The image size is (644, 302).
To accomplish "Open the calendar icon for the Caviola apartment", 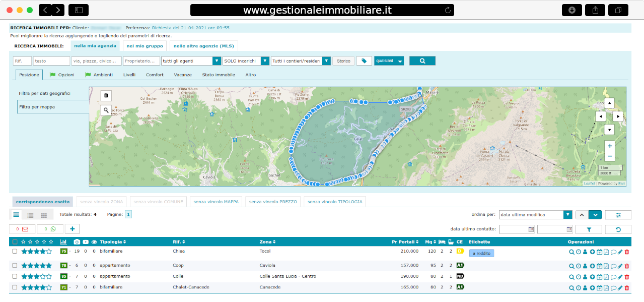I will pos(599,265).
